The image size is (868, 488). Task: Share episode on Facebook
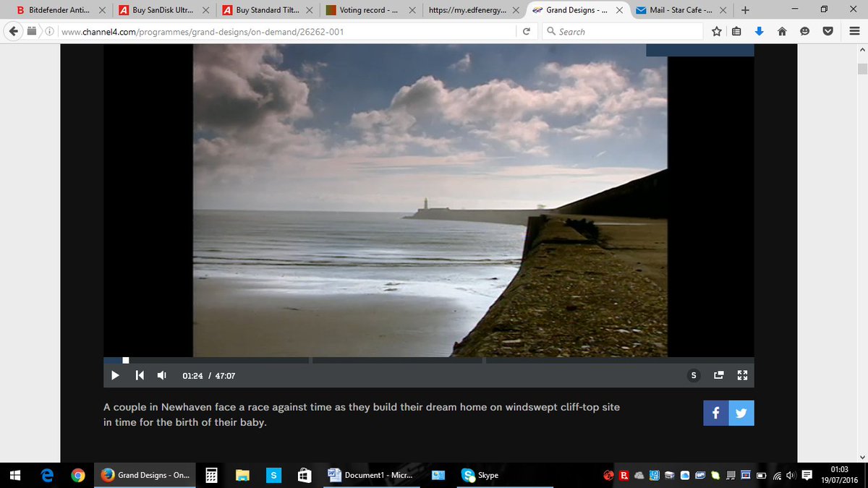(x=716, y=413)
